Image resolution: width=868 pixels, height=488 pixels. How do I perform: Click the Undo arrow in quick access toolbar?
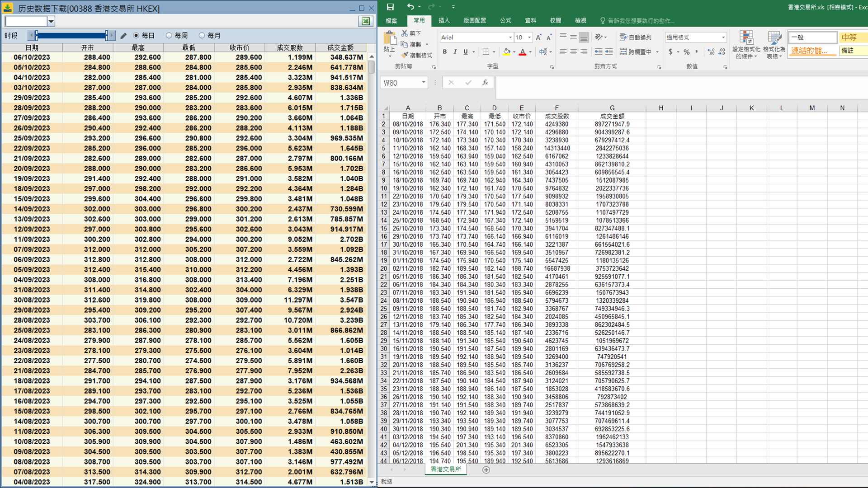(x=410, y=7)
